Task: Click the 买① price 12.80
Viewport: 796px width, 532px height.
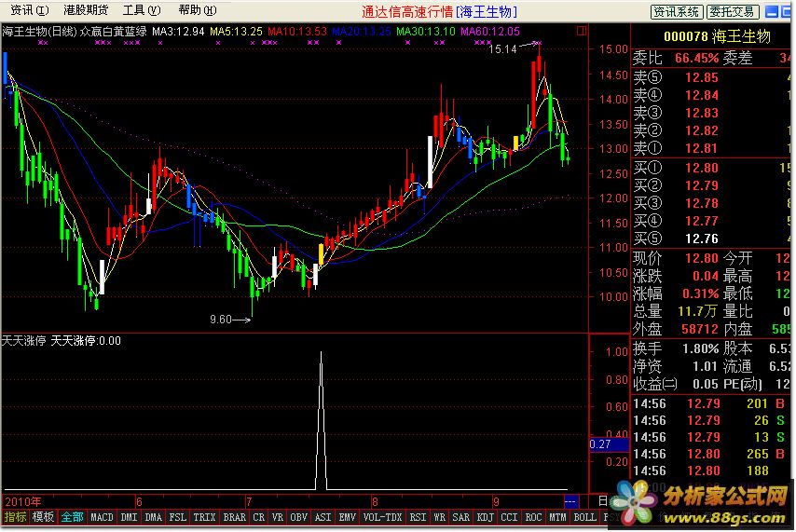Action: 702,168
